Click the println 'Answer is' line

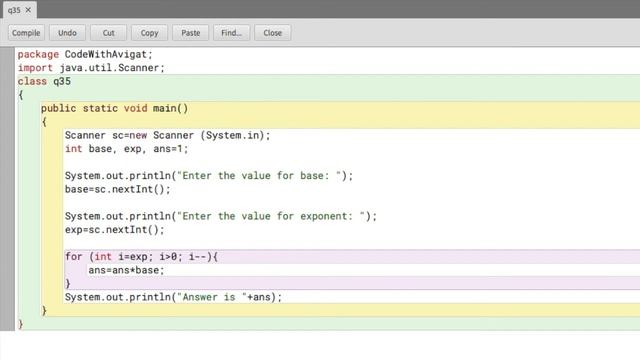(173, 297)
